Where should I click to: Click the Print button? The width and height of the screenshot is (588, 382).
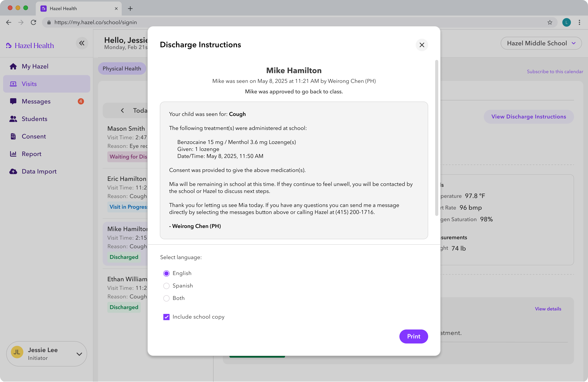414,336
